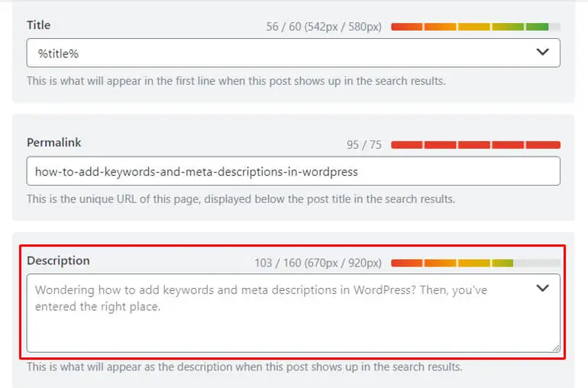
Task: Focus the Description text area
Action: tap(293, 313)
